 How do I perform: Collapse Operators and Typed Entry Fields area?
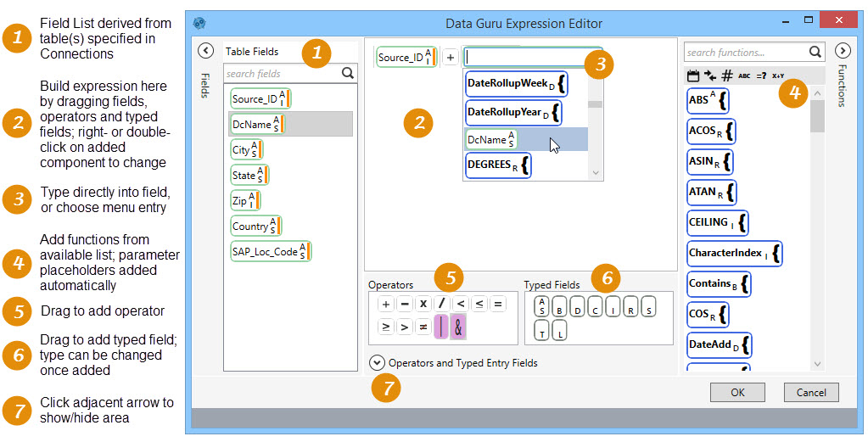377,363
